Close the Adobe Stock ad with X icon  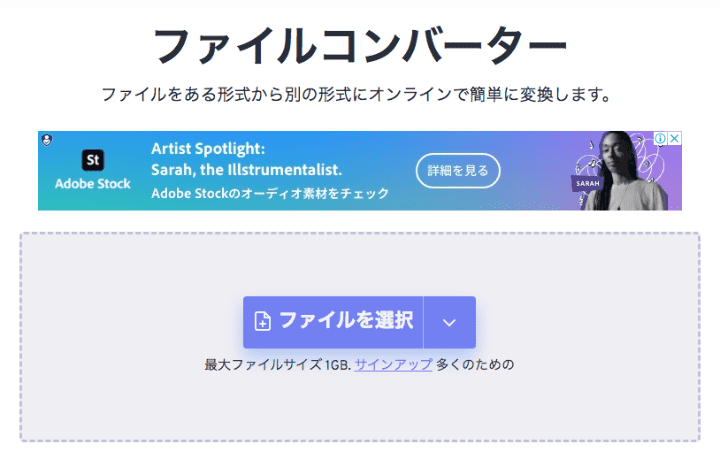pos(674,138)
